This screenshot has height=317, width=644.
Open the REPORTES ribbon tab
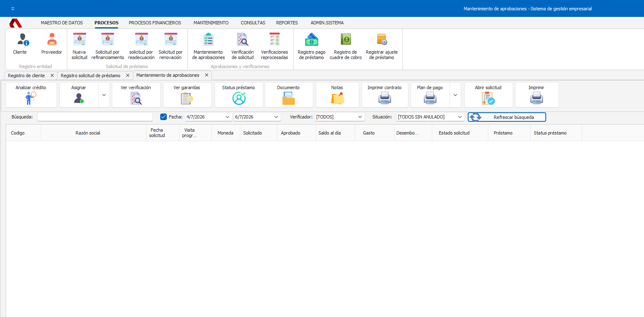click(x=287, y=23)
